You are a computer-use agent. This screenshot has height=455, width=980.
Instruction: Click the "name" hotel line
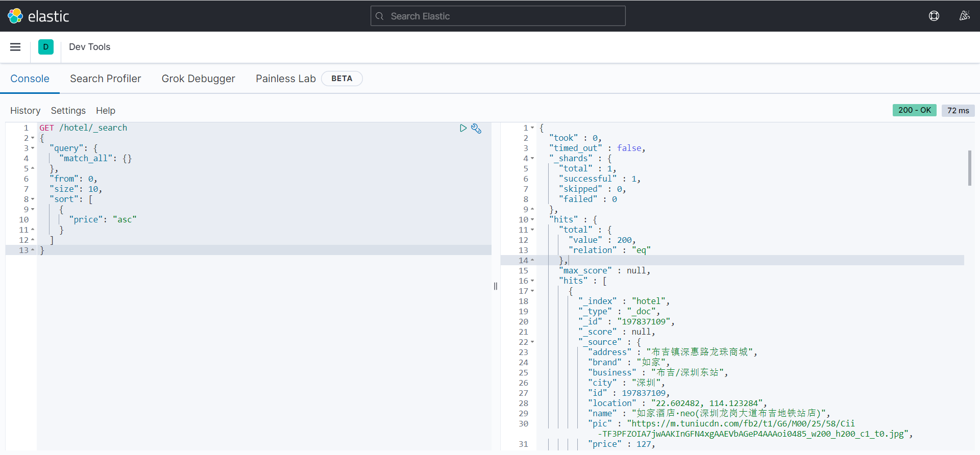(x=709, y=413)
